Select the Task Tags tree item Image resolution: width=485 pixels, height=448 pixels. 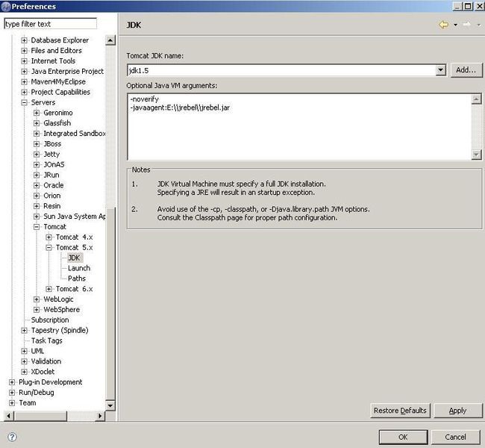click(x=47, y=340)
